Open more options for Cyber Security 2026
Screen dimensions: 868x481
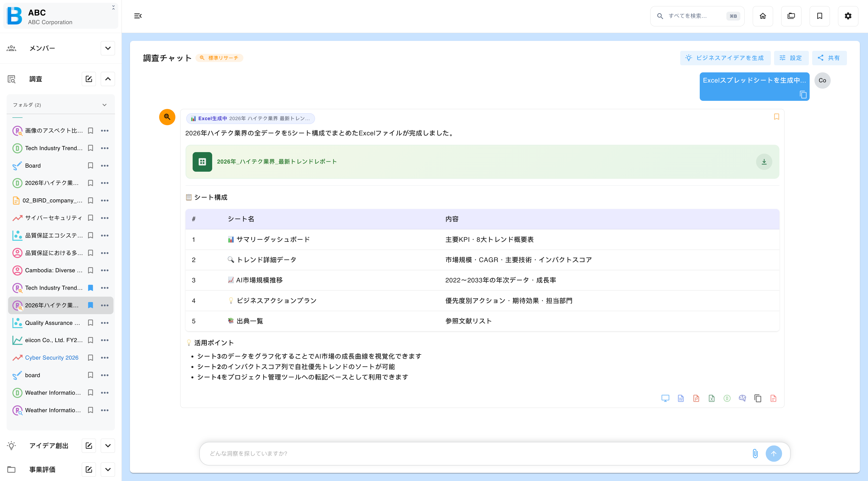105,358
